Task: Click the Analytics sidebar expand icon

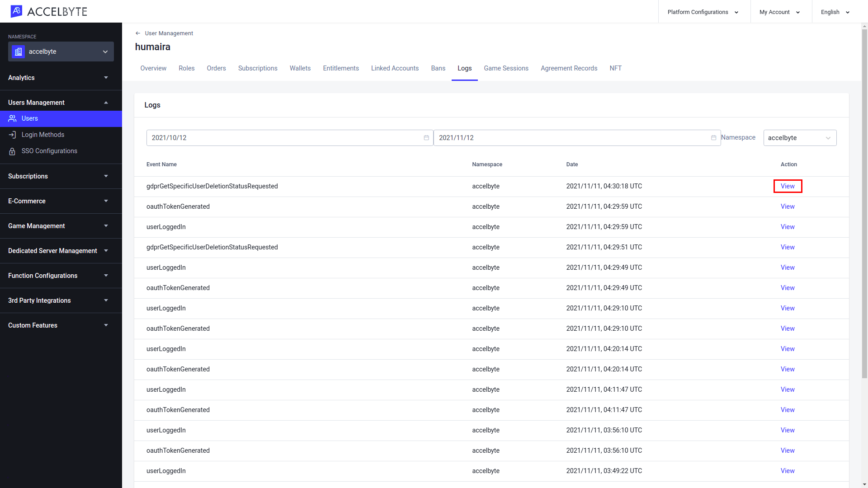Action: click(106, 77)
